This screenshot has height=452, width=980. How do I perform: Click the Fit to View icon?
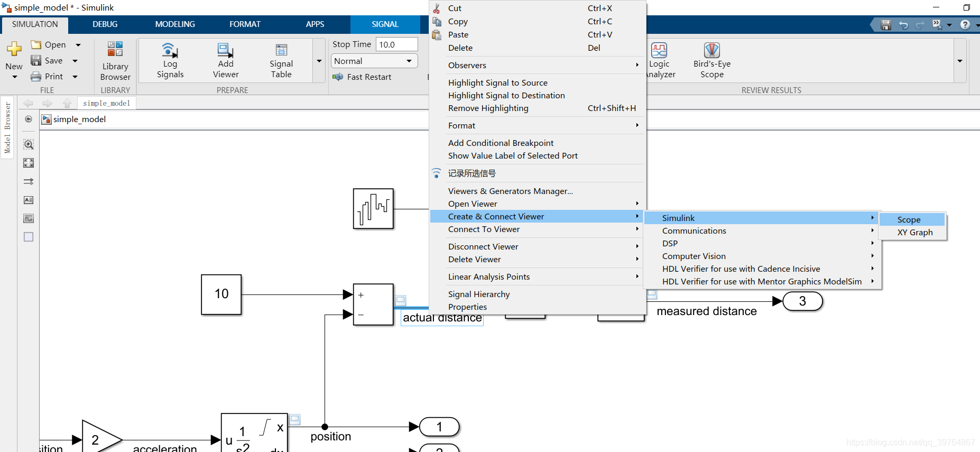pos(29,163)
